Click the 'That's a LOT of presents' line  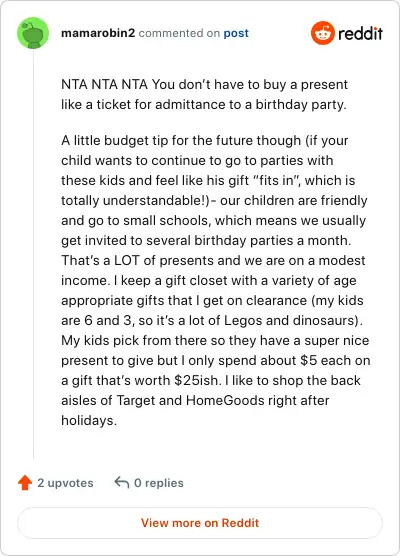(213, 260)
